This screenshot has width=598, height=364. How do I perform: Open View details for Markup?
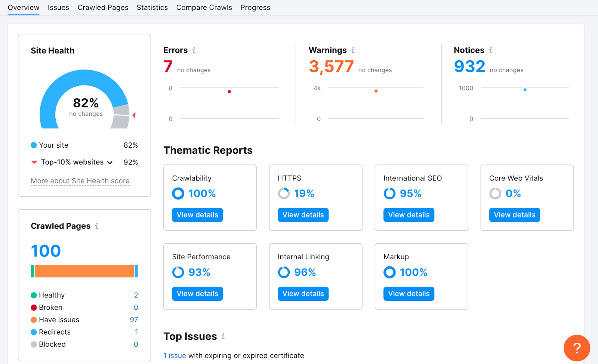click(x=409, y=294)
